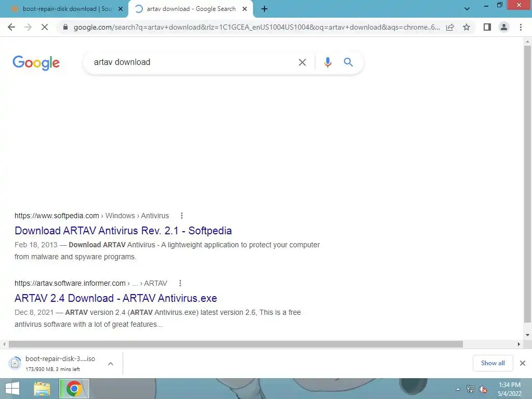Open File Explorer from the taskbar
532x399 pixels.
[42, 389]
